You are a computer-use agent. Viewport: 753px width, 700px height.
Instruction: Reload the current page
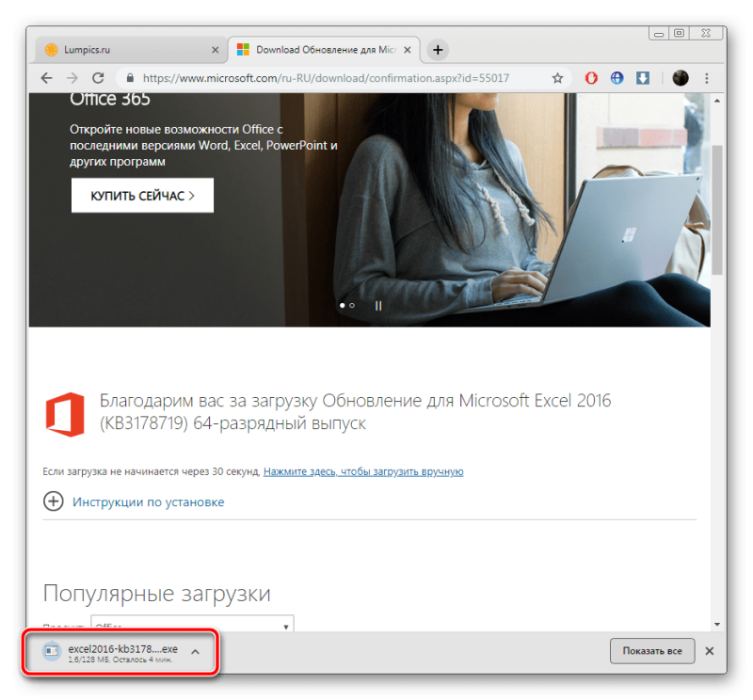(x=98, y=78)
